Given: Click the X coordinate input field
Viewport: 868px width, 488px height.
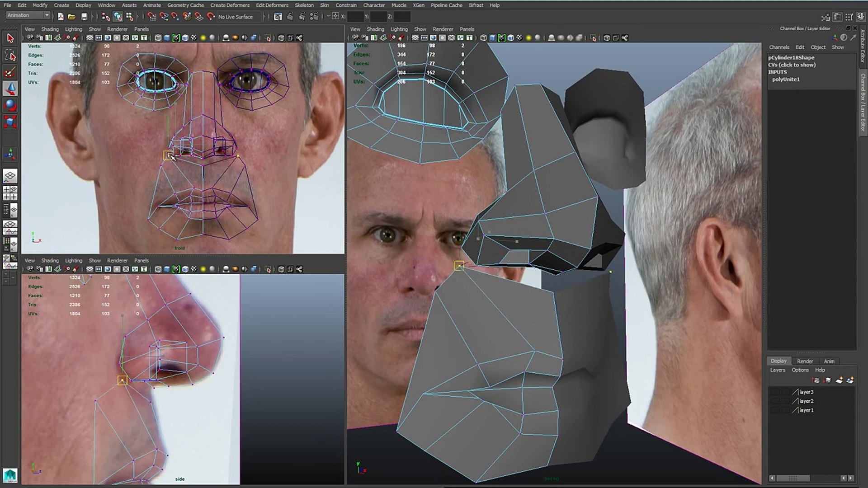Looking at the screenshot, I should pos(356,17).
